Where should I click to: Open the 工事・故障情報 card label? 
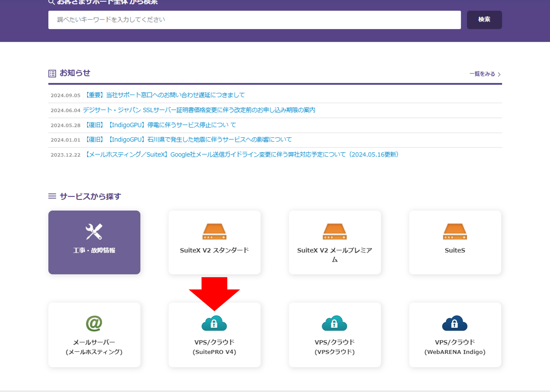click(x=94, y=250)
